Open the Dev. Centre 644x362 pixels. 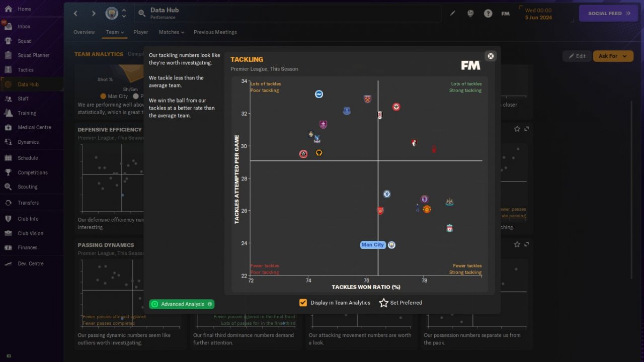31,263
